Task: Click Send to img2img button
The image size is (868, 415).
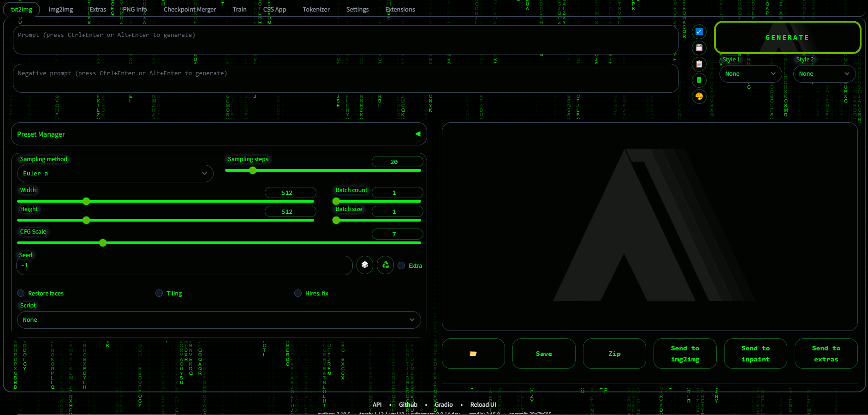Action: pos(685,354)
